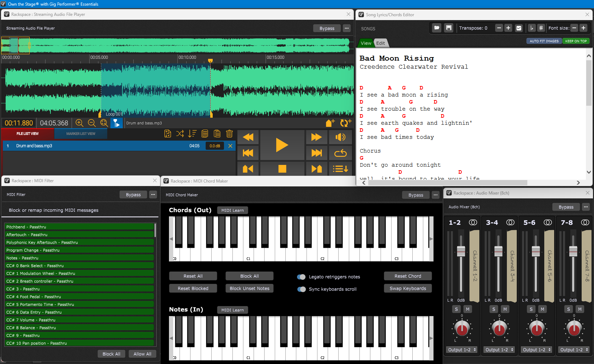This screenshot has width=594, height=364.
Task: Zoom out of the audio waveform
Action: [x=92, y=123]
